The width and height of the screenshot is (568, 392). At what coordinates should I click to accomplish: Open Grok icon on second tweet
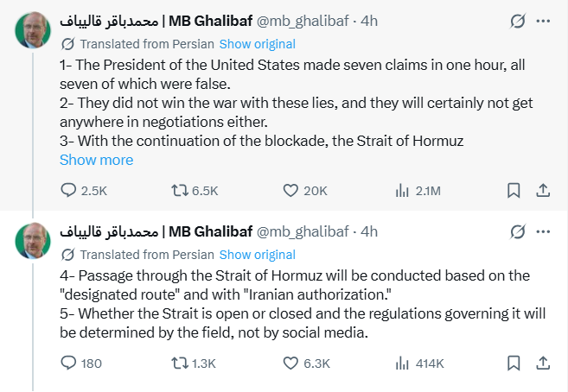click(518, 232)
